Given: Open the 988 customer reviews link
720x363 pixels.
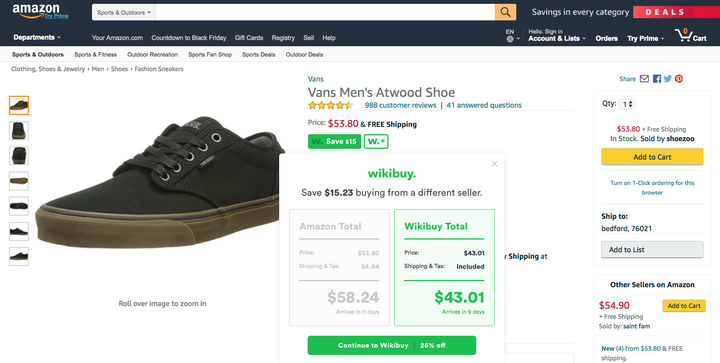Looking at the screenshot, I should point(400,105).
